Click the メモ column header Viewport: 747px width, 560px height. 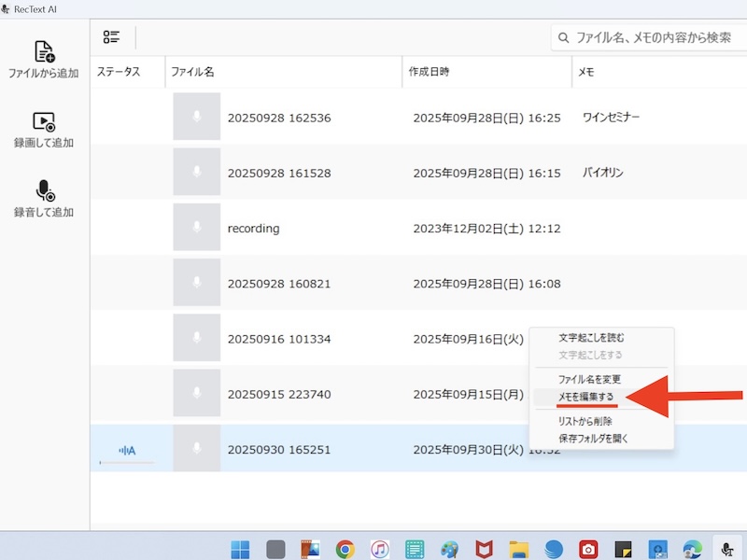coord(586,72)
